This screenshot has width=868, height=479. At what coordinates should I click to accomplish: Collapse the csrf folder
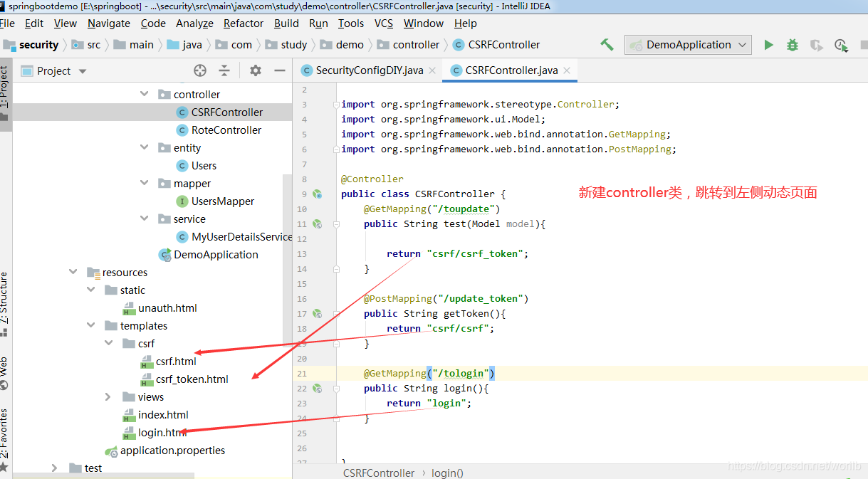pyautogui.click(x=108, y=343)
